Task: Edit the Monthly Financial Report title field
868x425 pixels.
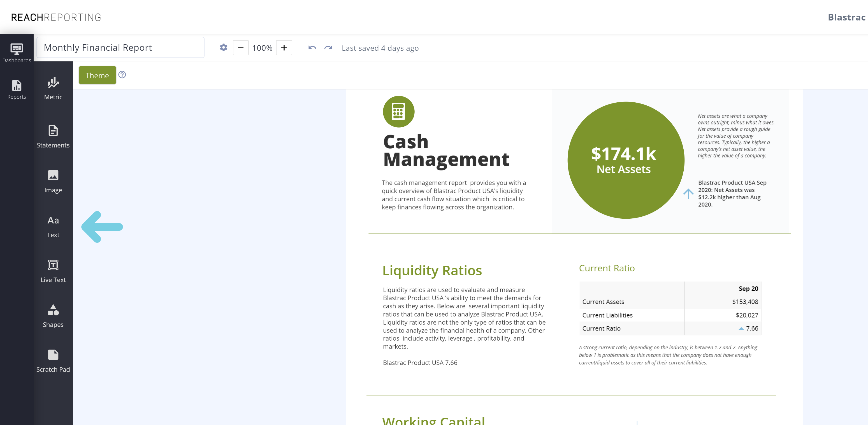Action: click(120, 48)
